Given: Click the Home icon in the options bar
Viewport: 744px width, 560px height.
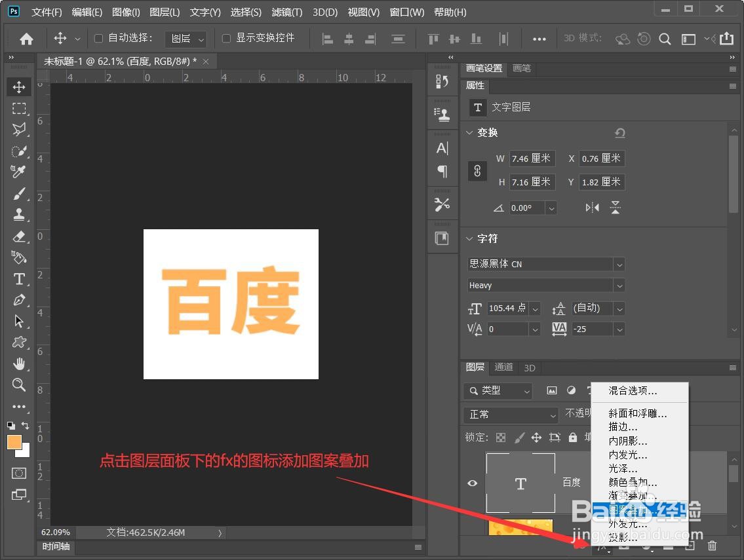Looking at the screenshot, I should click(27, 39).
